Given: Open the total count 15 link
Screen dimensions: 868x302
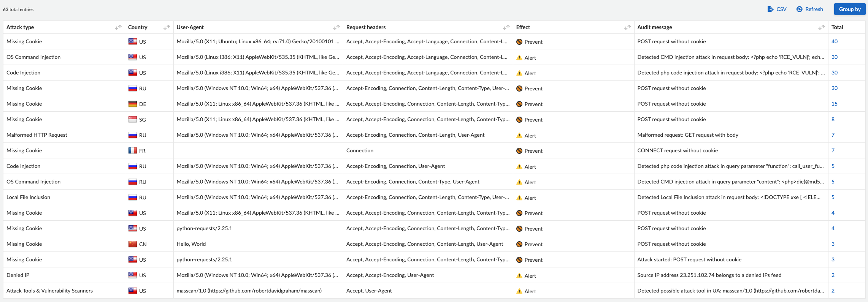Looking at the screenshot, I should (835, 104).
